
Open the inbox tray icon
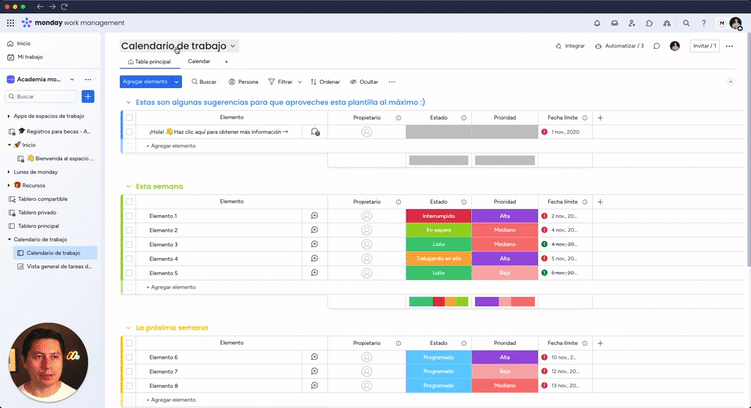tap(614, 22)
